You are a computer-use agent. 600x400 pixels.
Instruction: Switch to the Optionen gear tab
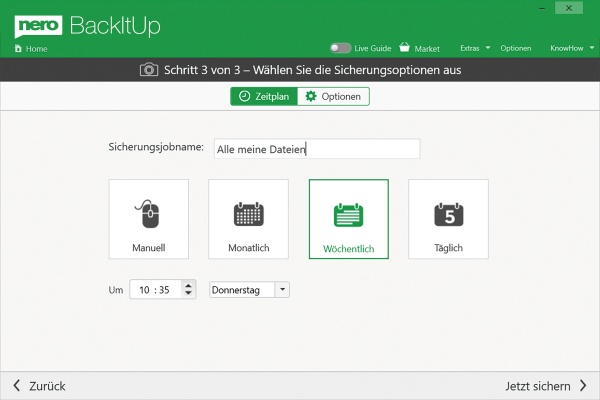333,96
